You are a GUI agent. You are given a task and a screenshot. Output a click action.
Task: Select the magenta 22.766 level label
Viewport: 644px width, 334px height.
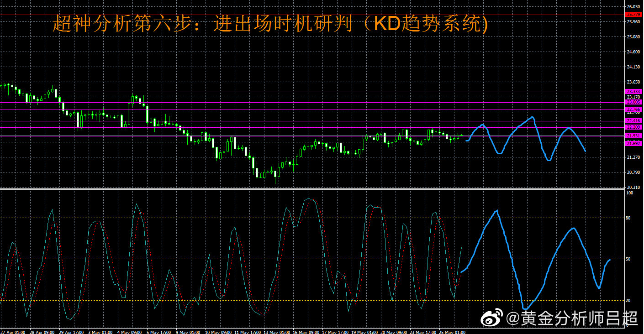[x=633, y=110]
